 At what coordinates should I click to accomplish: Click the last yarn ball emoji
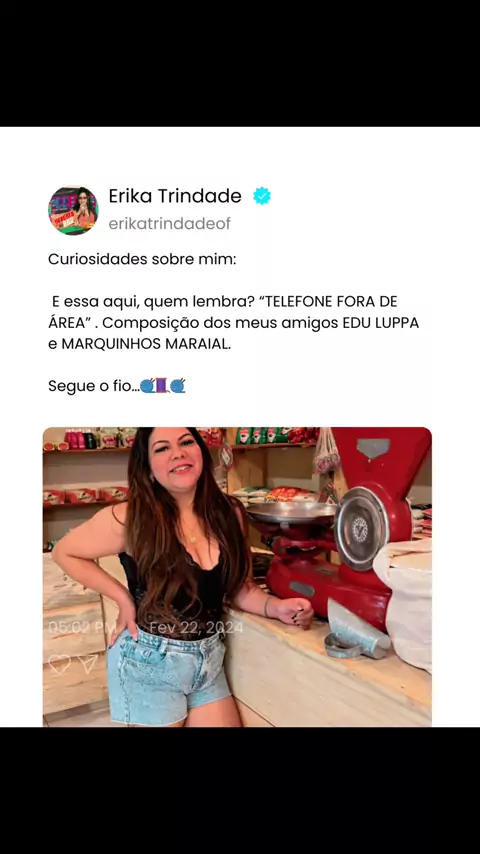pos(178,386)
